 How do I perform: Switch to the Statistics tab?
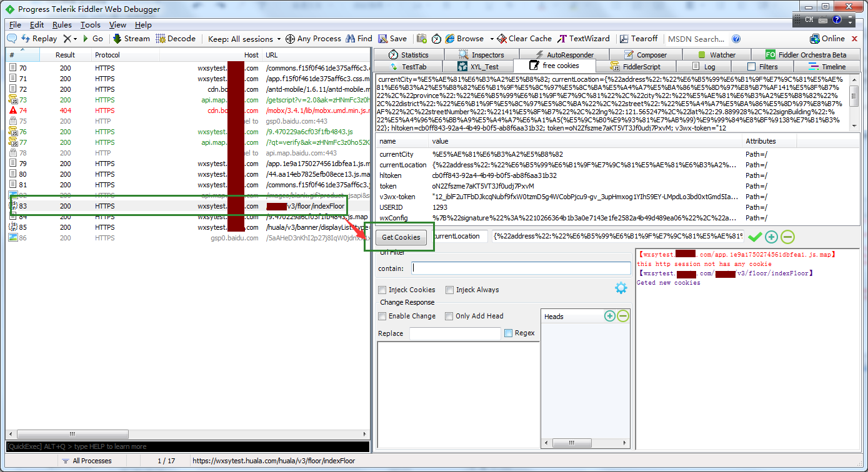point(409,55)
